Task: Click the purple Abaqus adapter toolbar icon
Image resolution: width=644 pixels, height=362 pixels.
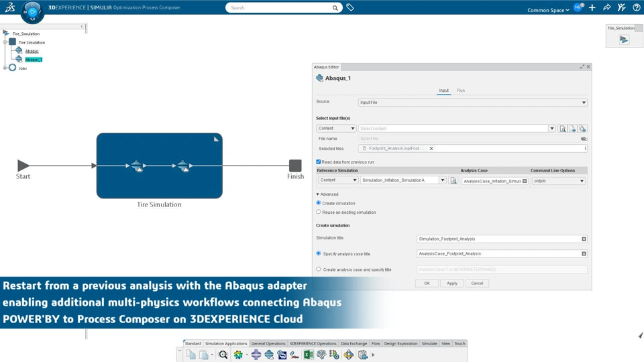Action: 256,355
